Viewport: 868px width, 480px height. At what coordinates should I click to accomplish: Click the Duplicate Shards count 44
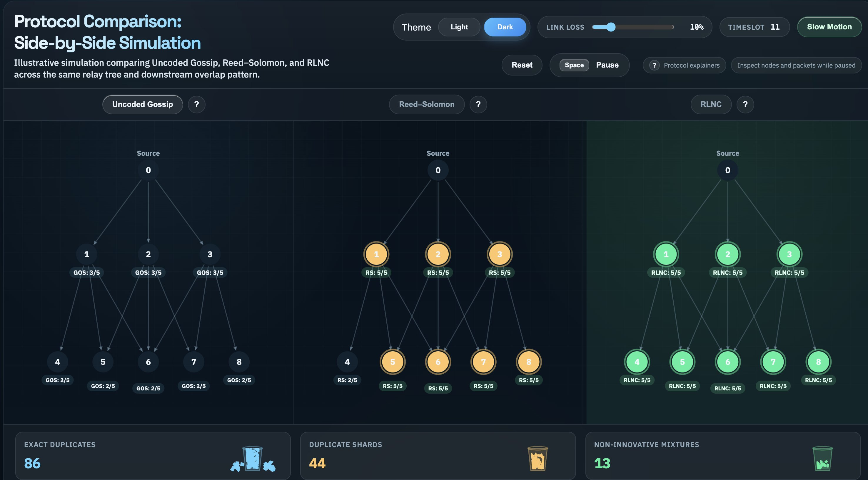tap(317, 463)
